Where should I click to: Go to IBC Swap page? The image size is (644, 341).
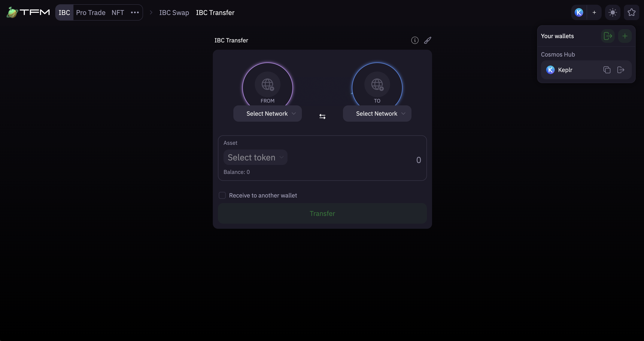pos(174,12)
